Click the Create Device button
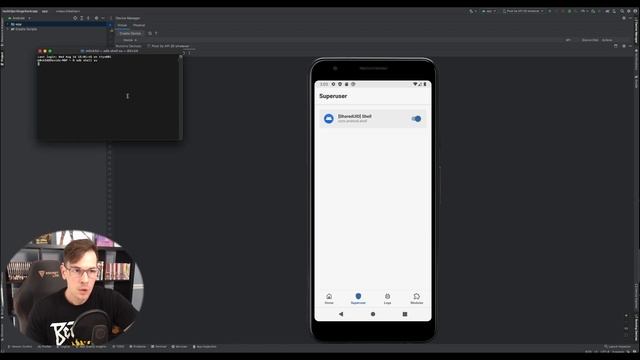 (x=130, y=33)
